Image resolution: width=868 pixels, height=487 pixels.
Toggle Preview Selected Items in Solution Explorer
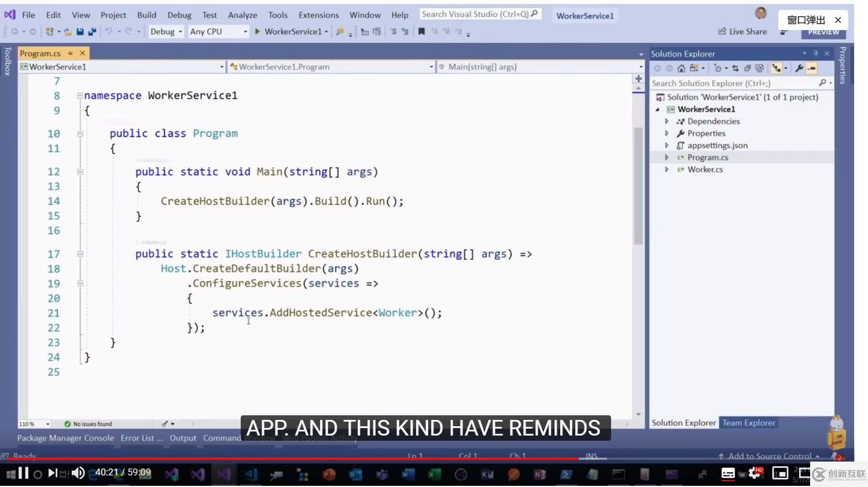point(811,68)
